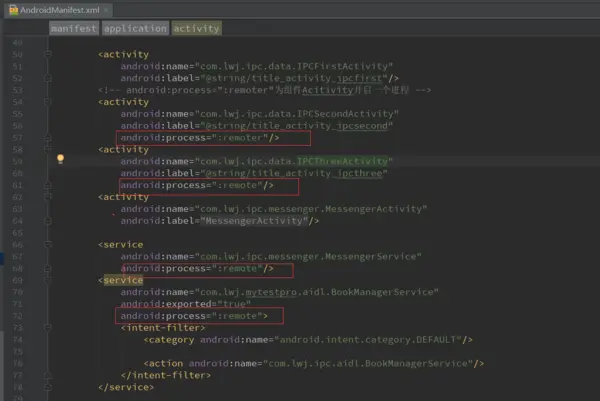Collapse the activity block at line 50
Screen dimensions: 600x401
tap(48, 54)
